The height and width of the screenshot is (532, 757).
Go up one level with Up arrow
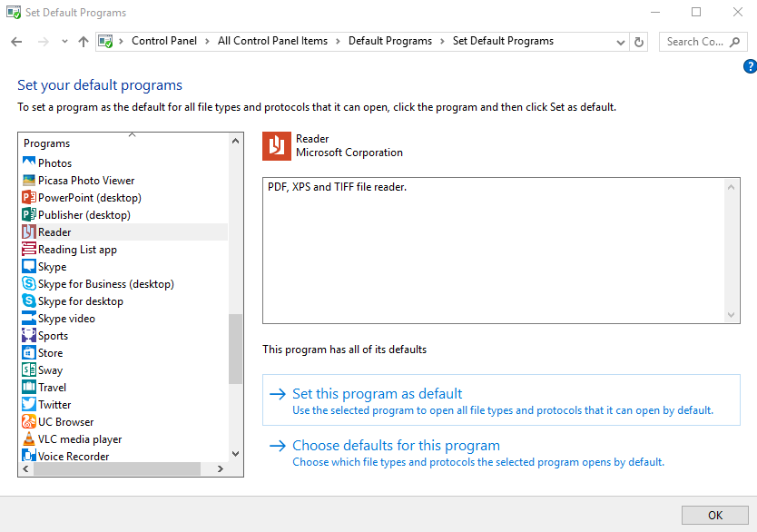[x=84, y=42]
